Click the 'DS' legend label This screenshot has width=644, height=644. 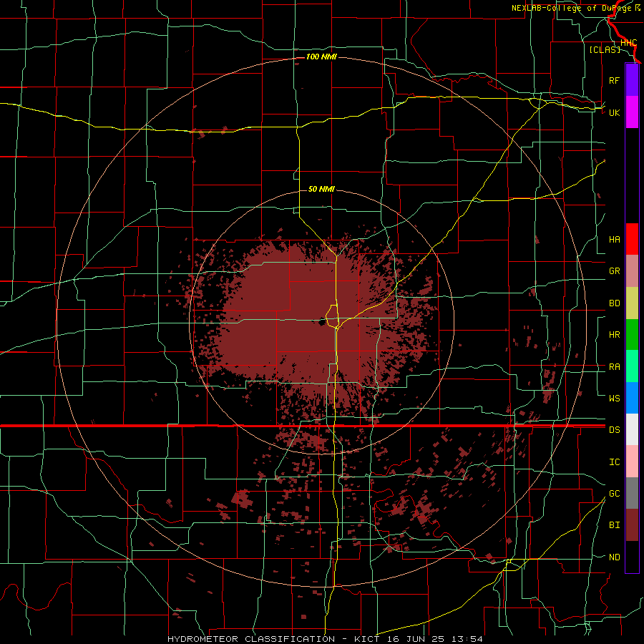click(615, 430)
